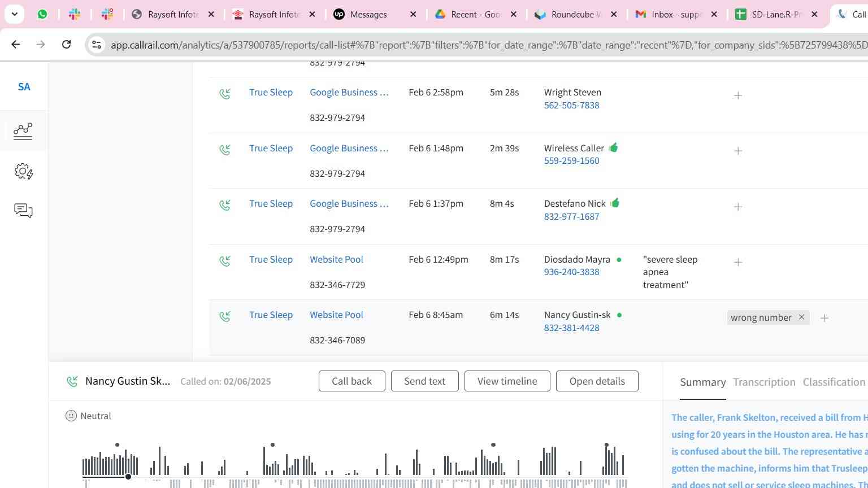This screenshot has width=868, height=488.
Task: Open the settings gear with lightning icon
Action: (x=23, y=172)
